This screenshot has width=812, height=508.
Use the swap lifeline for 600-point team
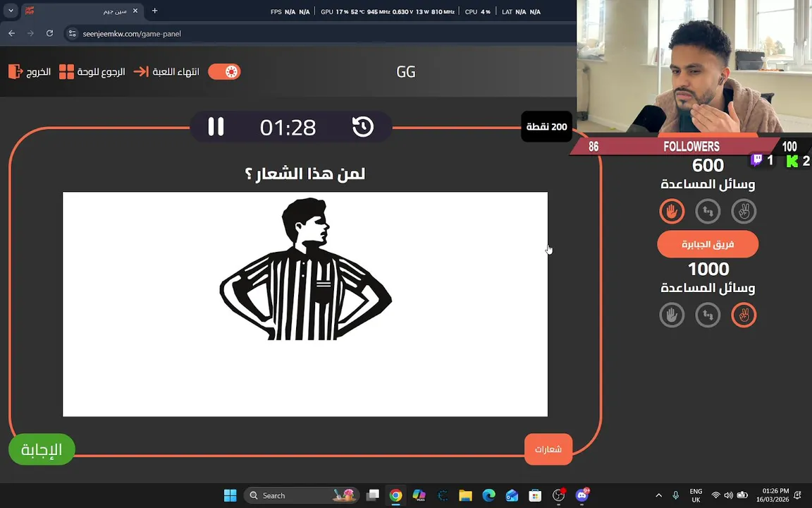pos(708,211)
